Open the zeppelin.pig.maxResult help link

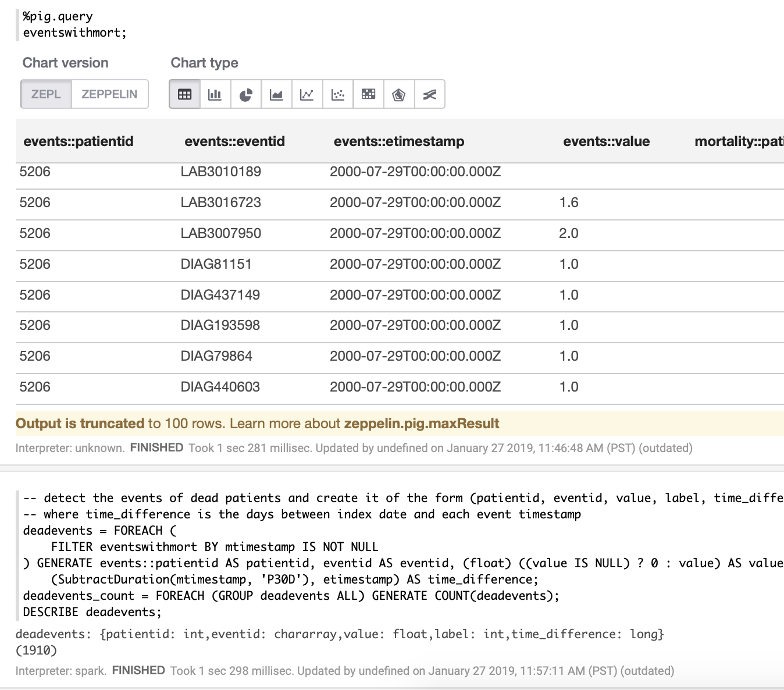click(422, 424)
